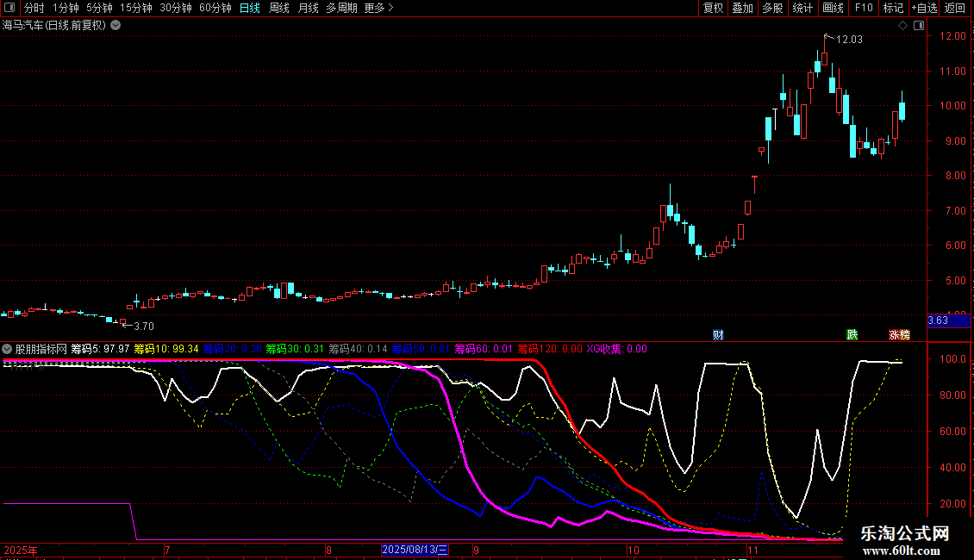Add the stock via +自选
Viewport: 974px width, 560px height.
[922, 9]
